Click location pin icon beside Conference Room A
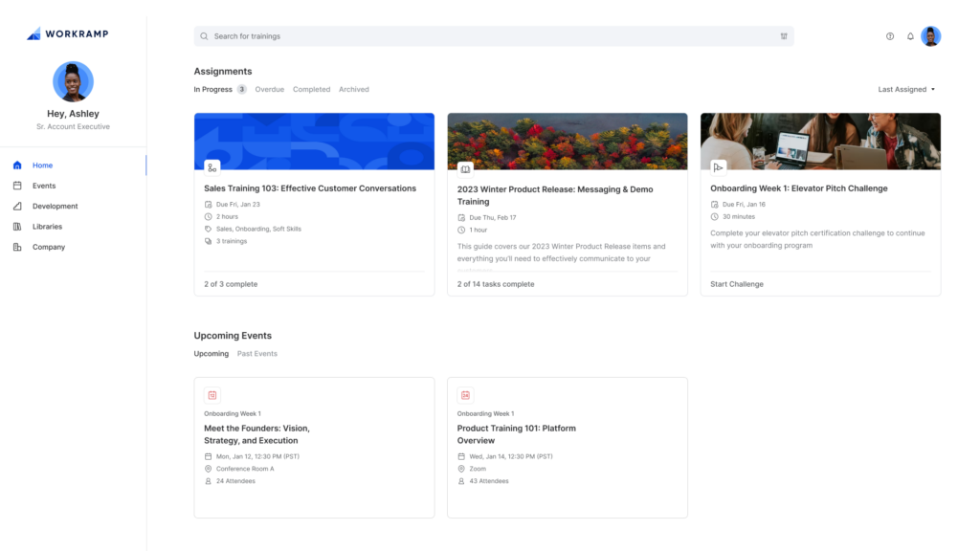The width and height of the screenshot is (980, 551). pos(208,469)
